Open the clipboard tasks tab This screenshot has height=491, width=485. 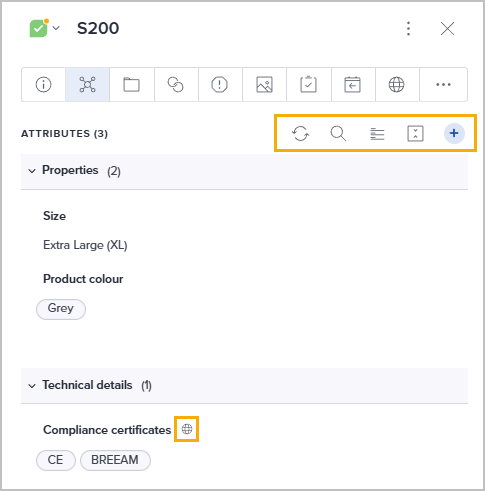[x=309, y=84]
